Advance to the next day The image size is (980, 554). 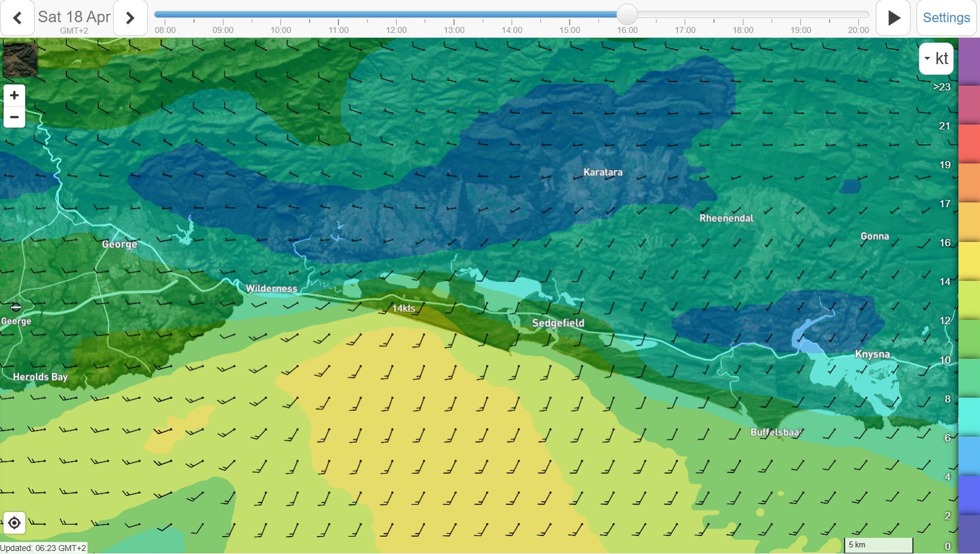[x=130, y=18]
